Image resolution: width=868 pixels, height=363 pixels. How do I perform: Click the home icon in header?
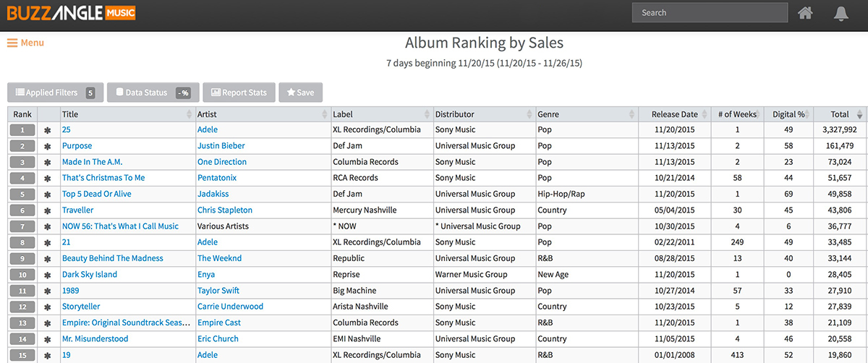click(805, 13)
